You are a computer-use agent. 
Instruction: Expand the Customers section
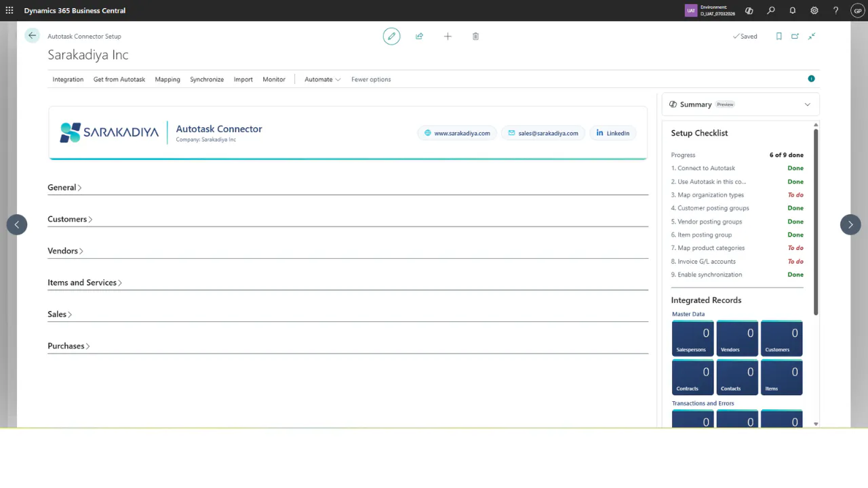click(70, 220)
